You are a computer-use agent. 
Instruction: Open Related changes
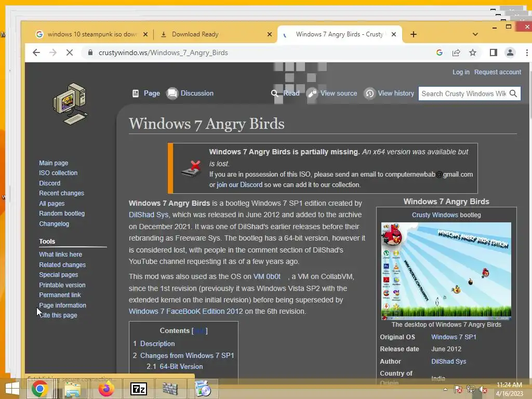tap(62, 264)
